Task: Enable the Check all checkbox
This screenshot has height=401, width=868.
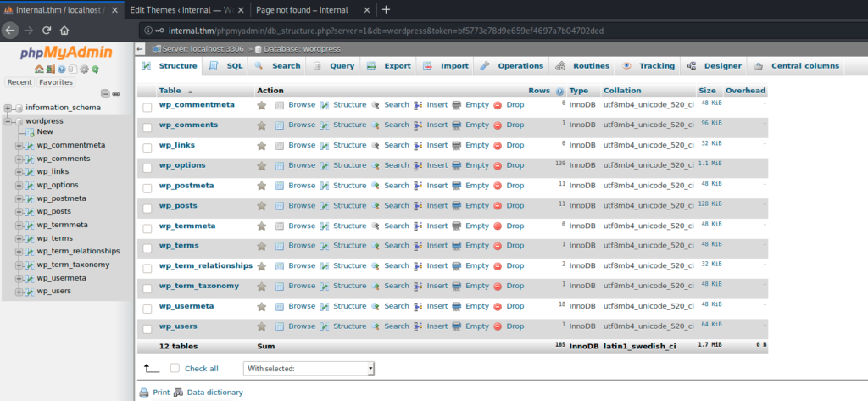Action: click(175, 368)
